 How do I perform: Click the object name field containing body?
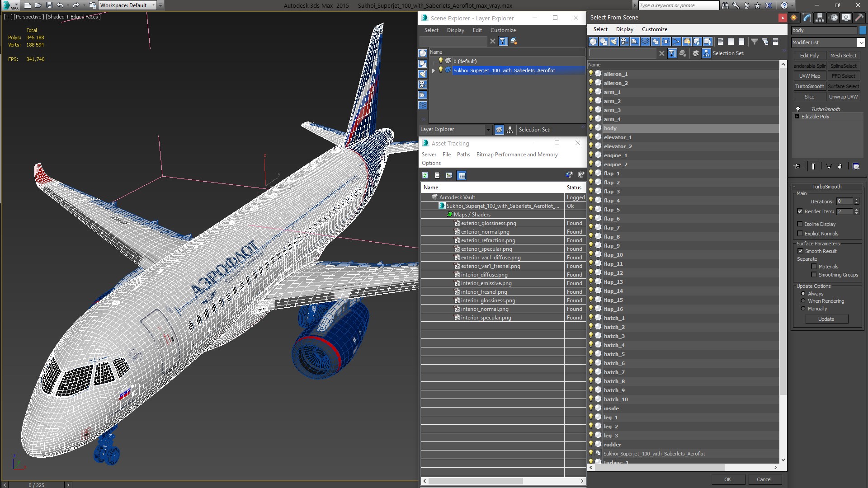pyautogui.click(x=824, y=30)
